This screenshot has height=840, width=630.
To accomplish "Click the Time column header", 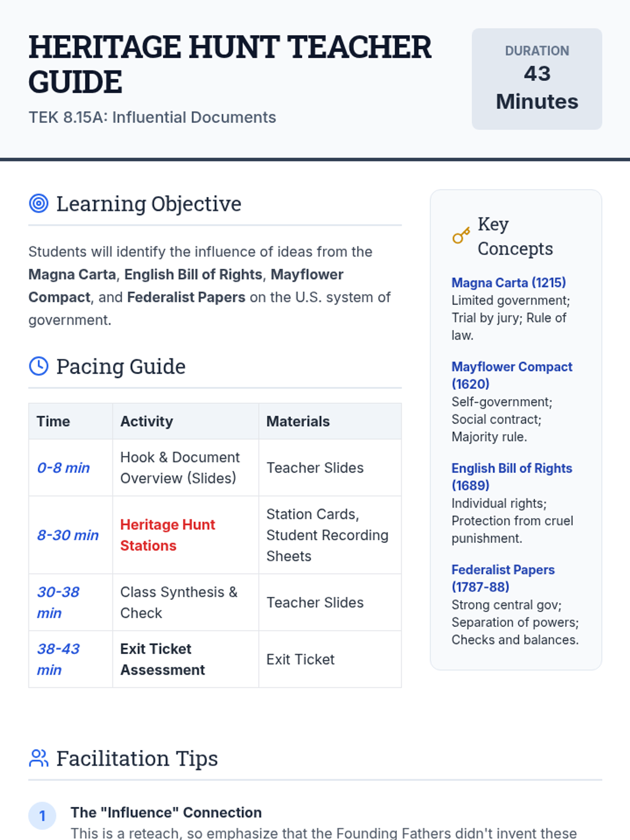I will (53, 421).
